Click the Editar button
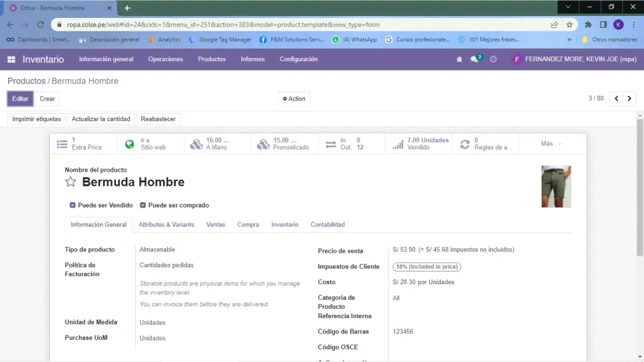644x362 pixels. click(x=20, y=98)
